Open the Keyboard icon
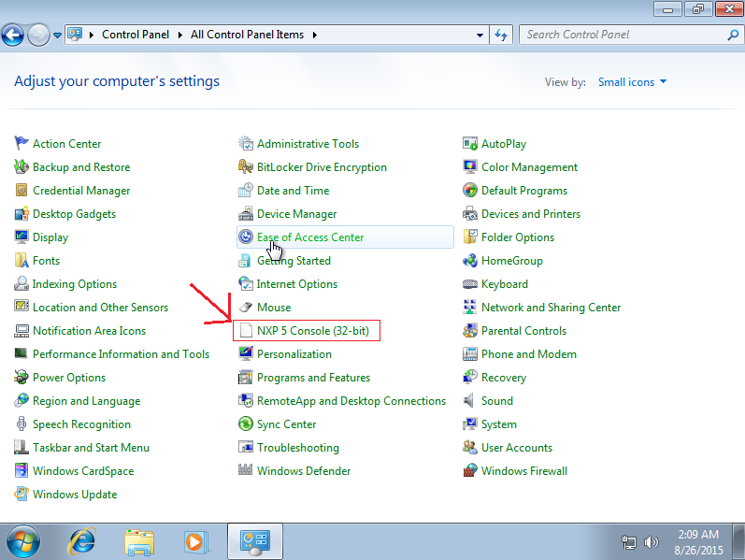 click(470, 283)
